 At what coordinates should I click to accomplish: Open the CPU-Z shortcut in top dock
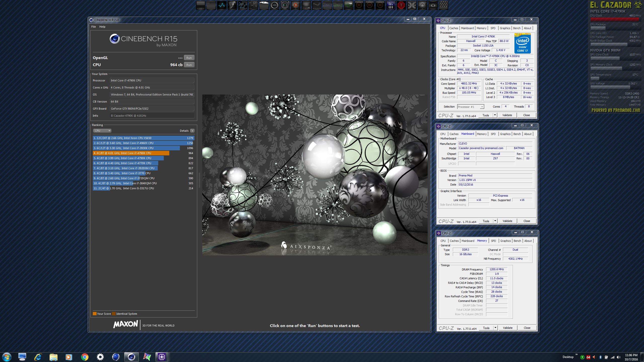click(327, 5)
